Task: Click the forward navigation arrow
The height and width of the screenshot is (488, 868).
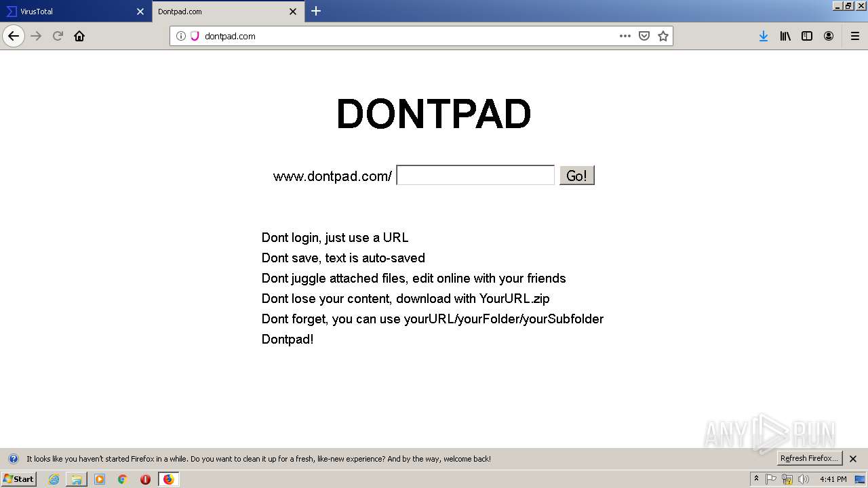Action: (x=36, y=36)
